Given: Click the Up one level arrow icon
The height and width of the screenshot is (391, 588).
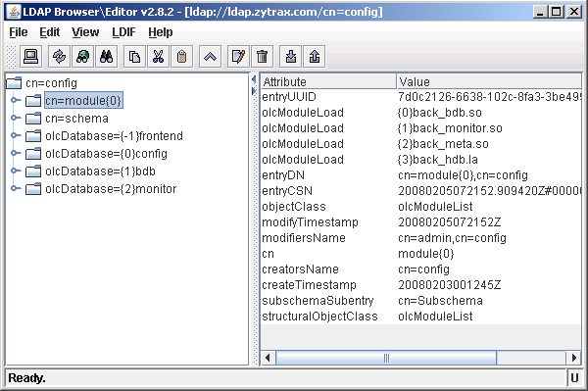Looking at the screenshot, I should pos(210,57).
